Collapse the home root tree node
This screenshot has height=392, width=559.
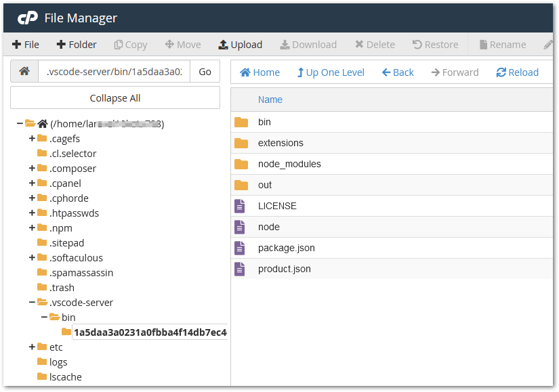(20, 124)
